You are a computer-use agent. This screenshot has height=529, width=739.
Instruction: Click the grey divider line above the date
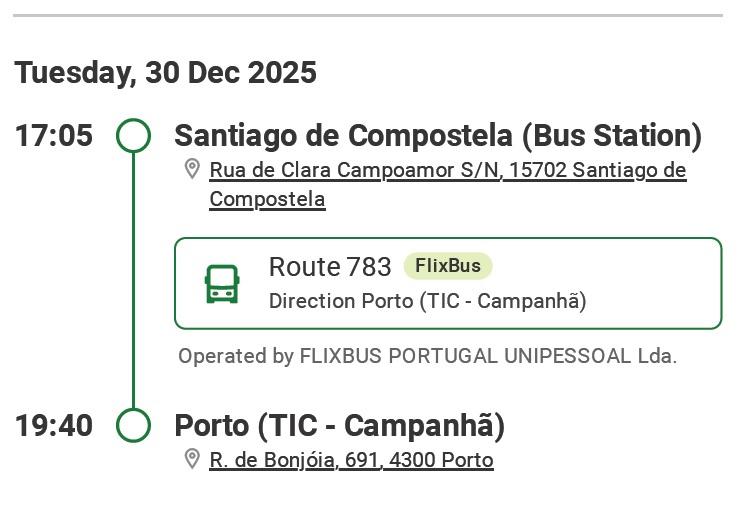[369, 15]
